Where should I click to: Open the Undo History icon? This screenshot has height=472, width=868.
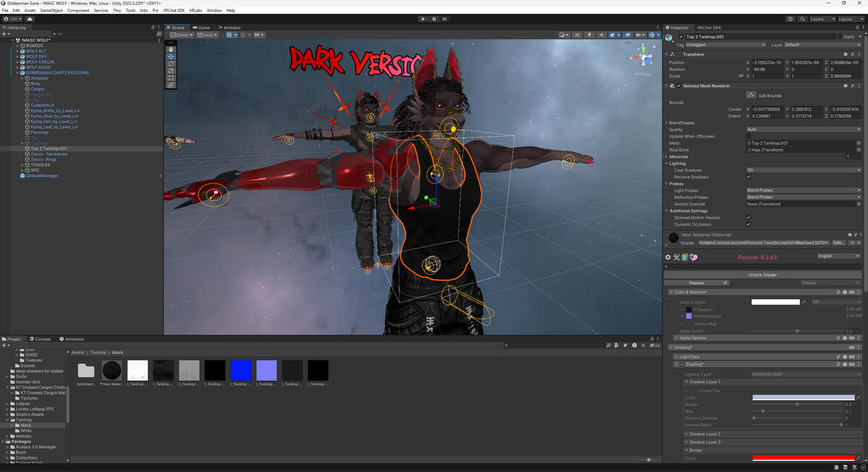pos(791,19)
